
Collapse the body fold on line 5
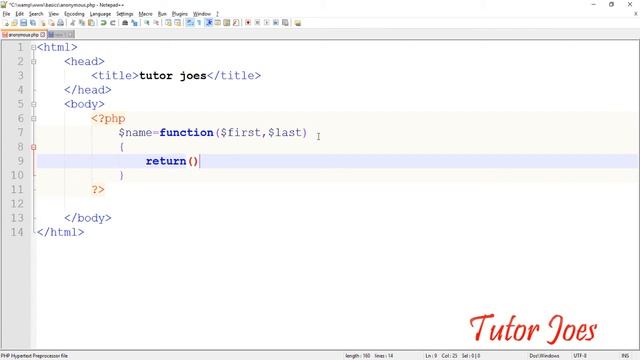click(x=33, y=104)
